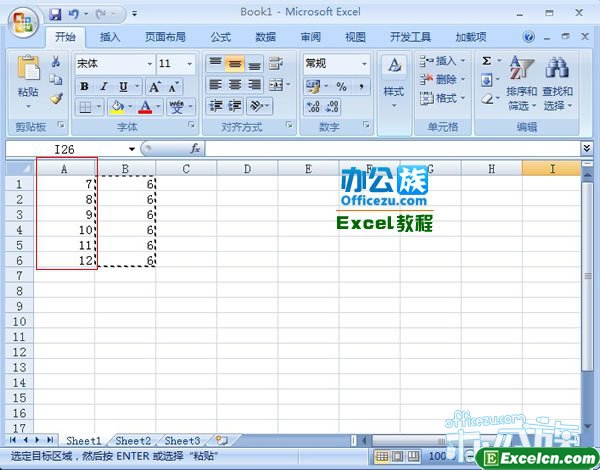Wrap text in selected cells
The height and width of the screenshot is (470, 600).
pos(276,64)
